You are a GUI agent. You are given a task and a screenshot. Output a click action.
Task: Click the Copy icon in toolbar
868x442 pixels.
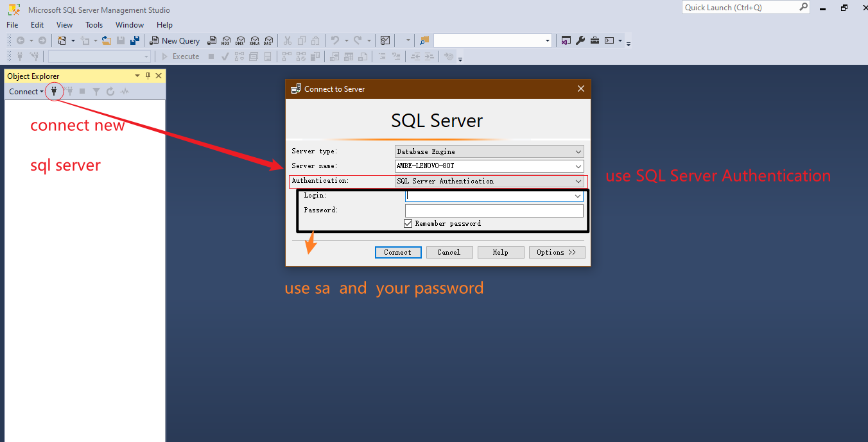pos(301,40)
